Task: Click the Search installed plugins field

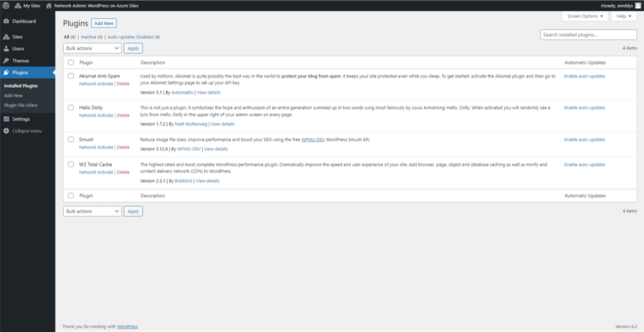Action: pyautogui.click(x=588, y=34)
